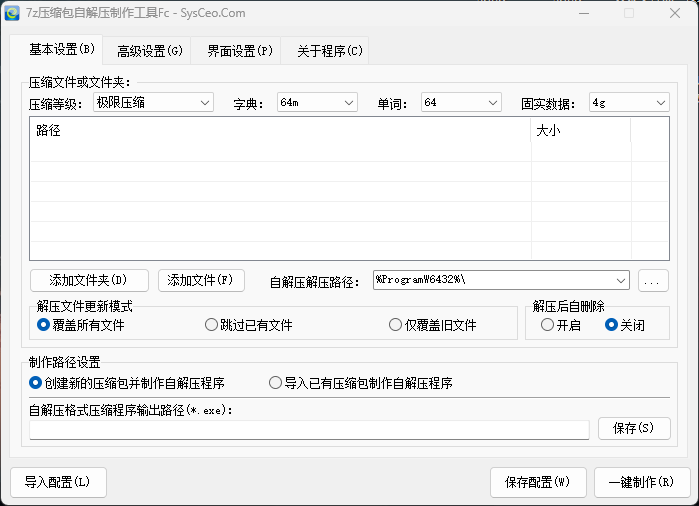Select the 关闭 radio for self-delete
Image resolution: width=699 pixels, height=506 pixels.
(624, 325)
